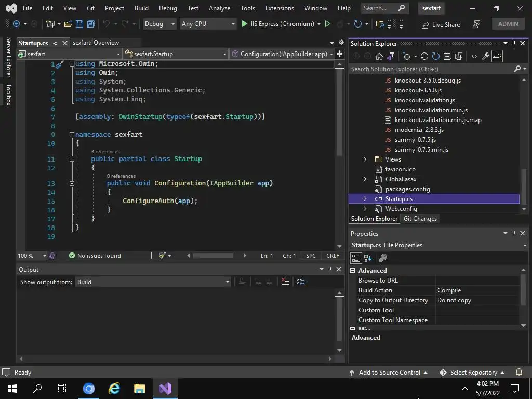Open Solution Explorer Home icon

379,56
